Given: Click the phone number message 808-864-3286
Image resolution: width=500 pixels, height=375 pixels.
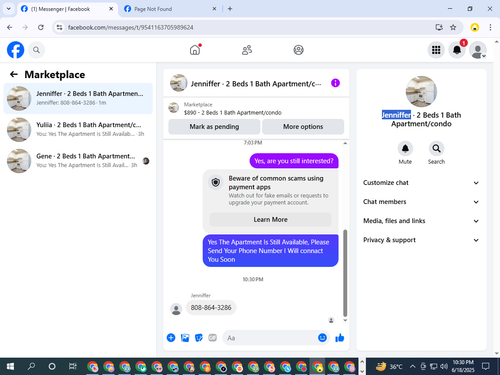Looking at the screenshot, I should 211,308.
